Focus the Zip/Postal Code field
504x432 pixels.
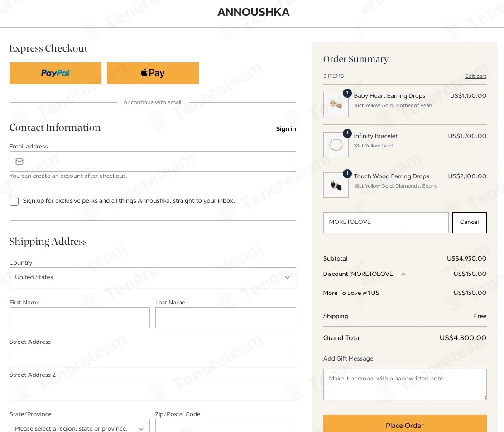(x=226, y=426)
